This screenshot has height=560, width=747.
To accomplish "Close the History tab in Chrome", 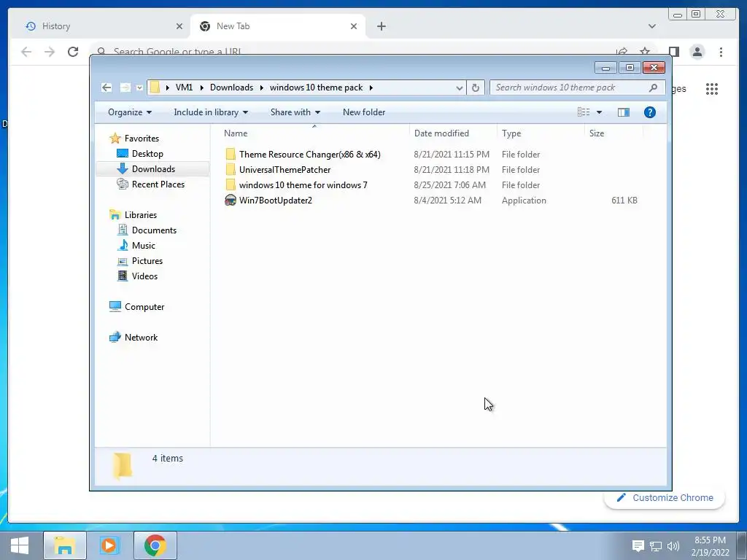I will (179, 26).
